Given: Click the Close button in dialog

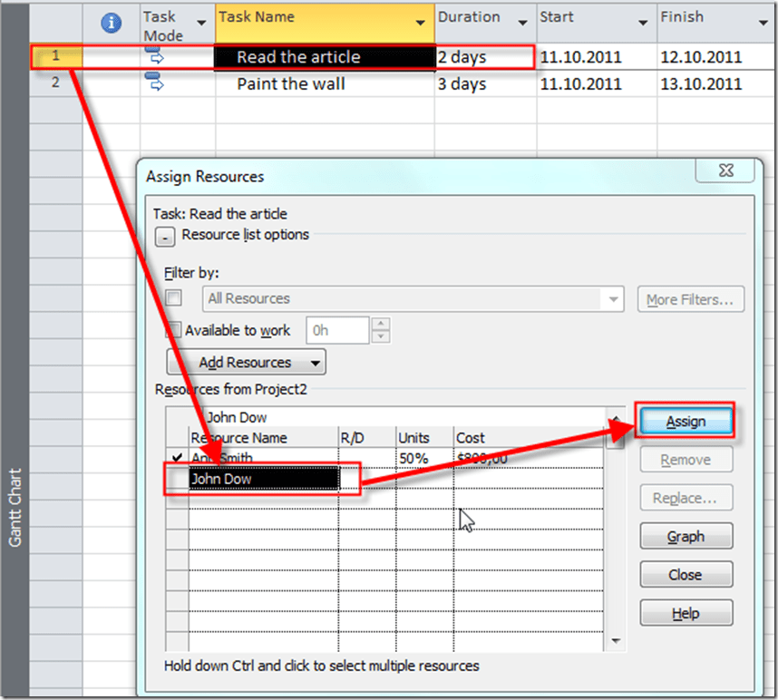Looking at the screenshot, I should click(685, 575).
